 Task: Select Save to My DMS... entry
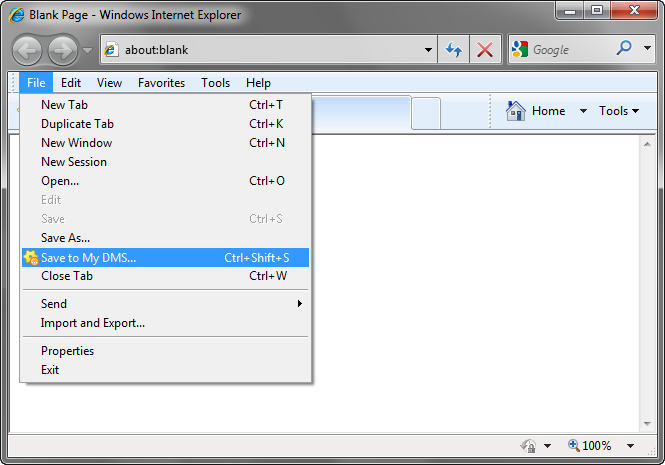(165, 258)
